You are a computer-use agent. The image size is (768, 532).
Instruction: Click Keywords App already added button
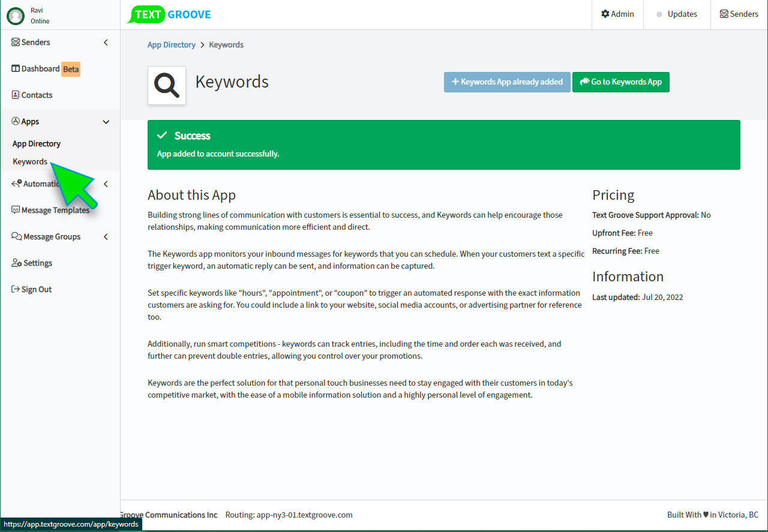(x=507, y=82)
